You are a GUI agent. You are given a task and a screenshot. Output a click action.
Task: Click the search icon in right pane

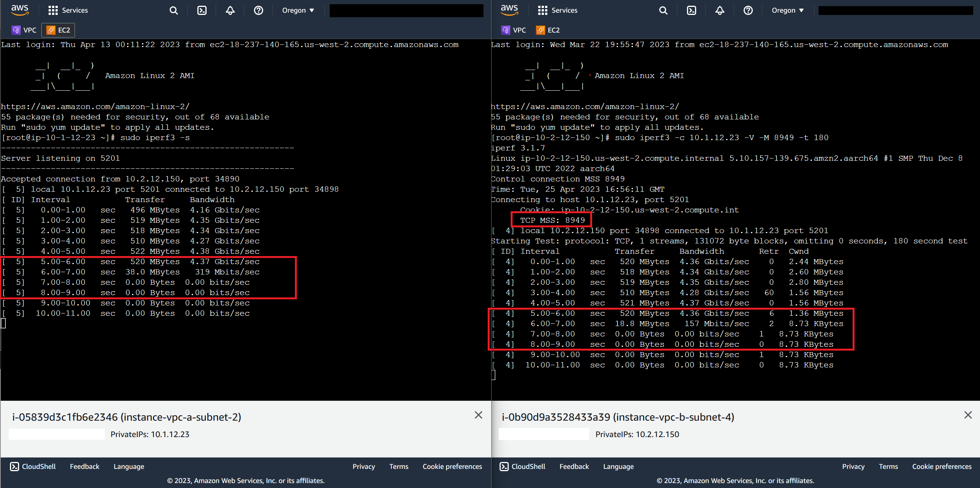[x=663, y=10]
